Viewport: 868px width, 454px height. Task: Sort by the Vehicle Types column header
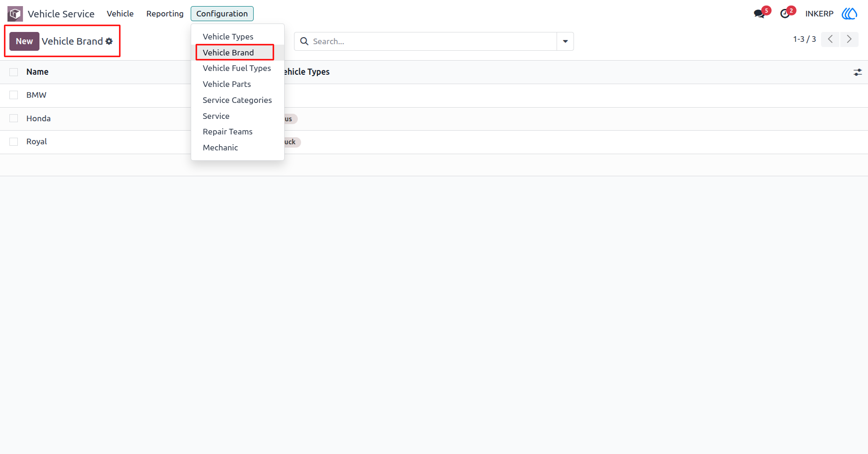[307, 72]
